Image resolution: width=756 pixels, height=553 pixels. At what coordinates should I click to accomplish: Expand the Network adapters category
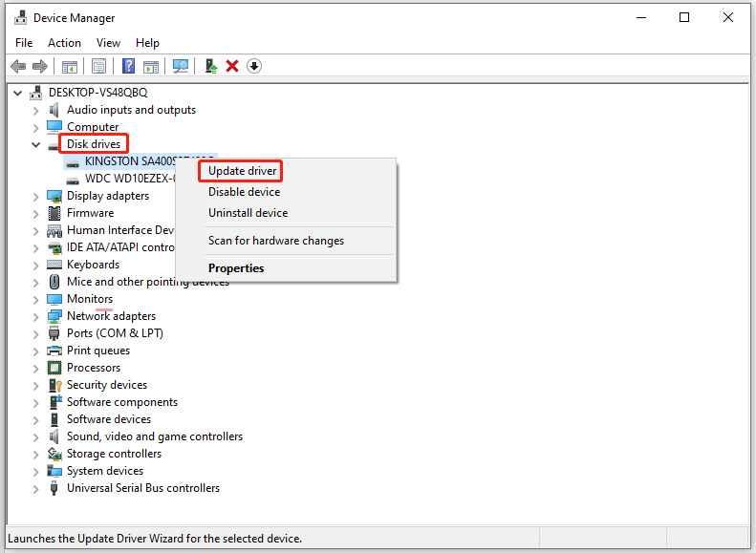(35, 317)
